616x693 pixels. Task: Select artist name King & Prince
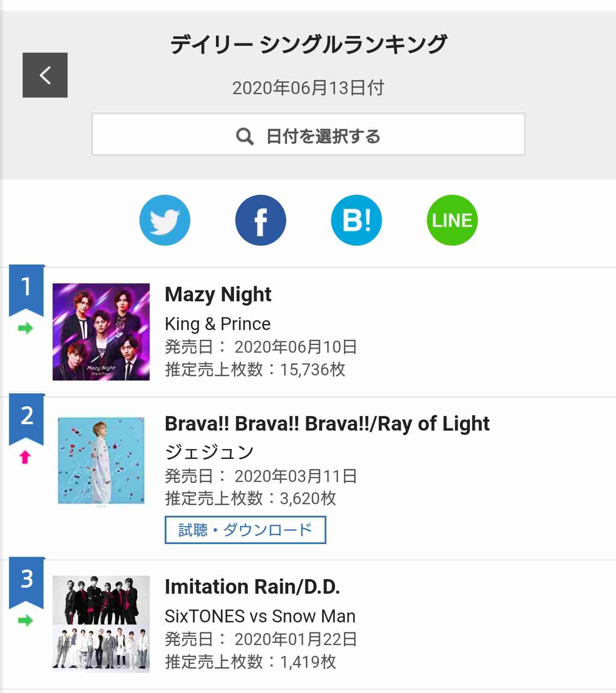coord(218,324)
